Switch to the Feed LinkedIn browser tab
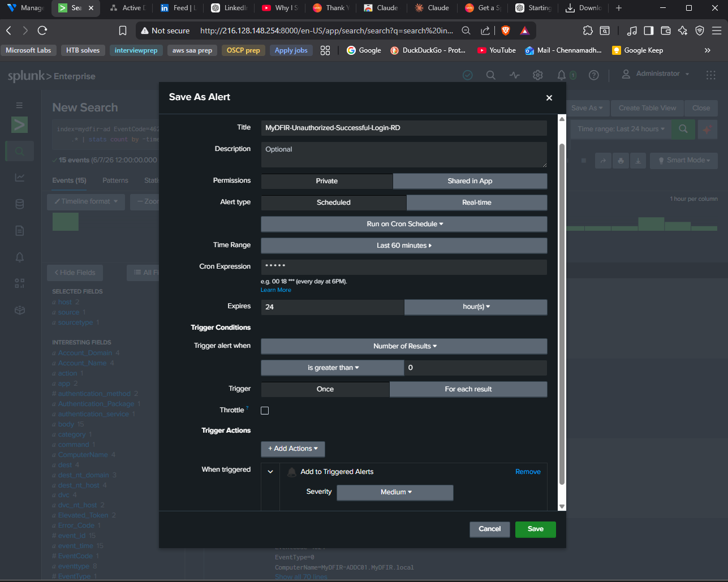The height and width of the screenshot is (582, 728). (x=178, y=8)
